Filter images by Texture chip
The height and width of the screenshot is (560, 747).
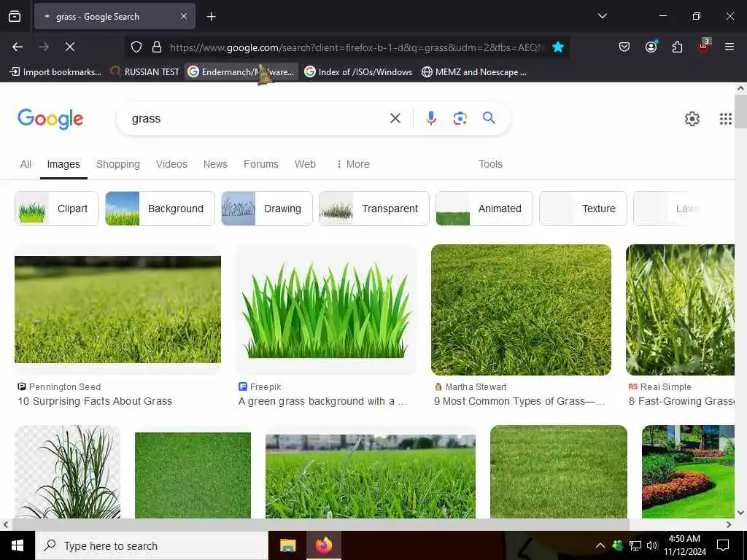click(x=583, y=209)
